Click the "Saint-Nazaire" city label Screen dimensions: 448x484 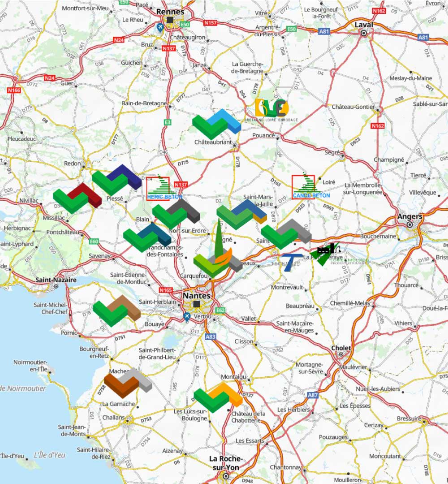56,280
